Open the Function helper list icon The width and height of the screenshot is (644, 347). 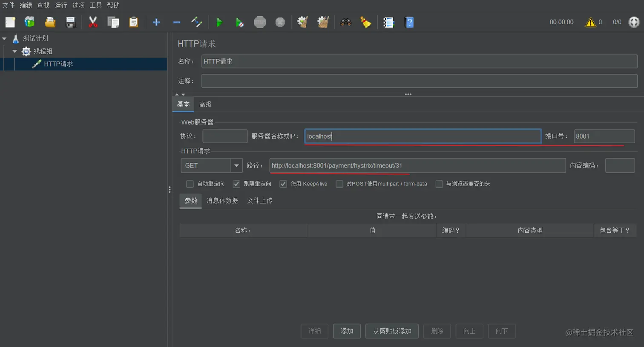pos(388,22)
